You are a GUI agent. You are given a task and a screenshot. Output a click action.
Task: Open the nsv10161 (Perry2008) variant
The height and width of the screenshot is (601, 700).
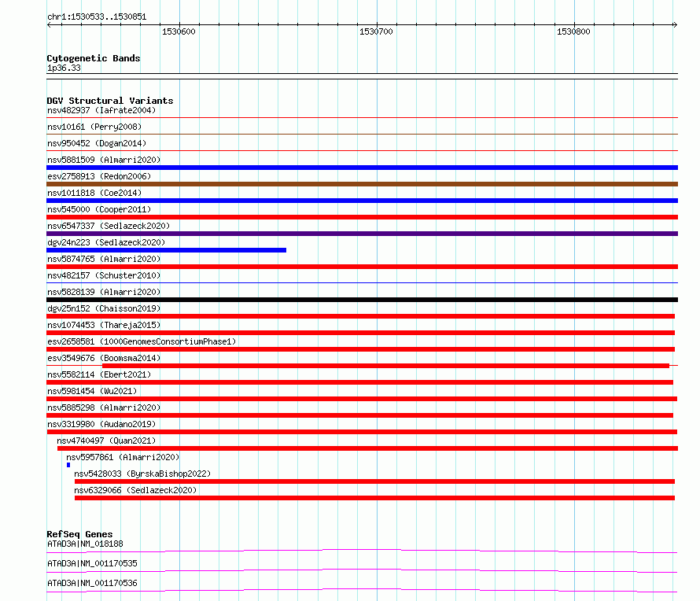tap(94, 127)
